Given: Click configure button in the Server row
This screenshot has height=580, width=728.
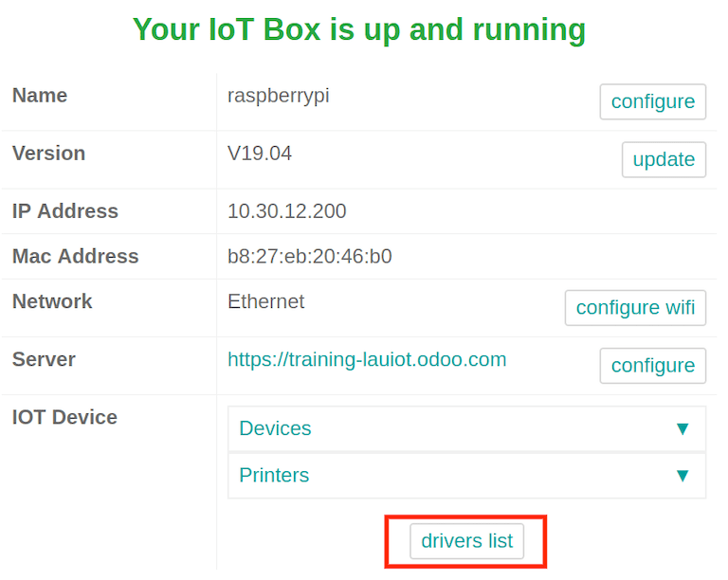Looking at the screenshot, I should pos(652,366).
